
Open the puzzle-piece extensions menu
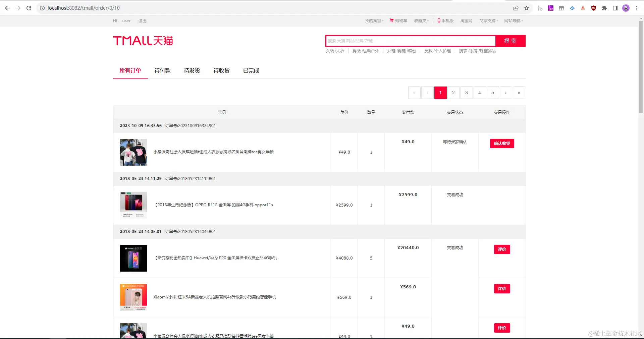604,8
